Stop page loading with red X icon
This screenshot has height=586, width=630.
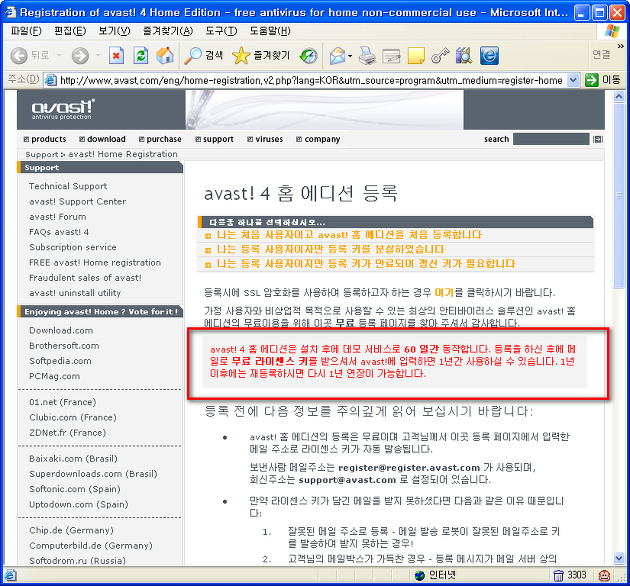click(116, 55)
